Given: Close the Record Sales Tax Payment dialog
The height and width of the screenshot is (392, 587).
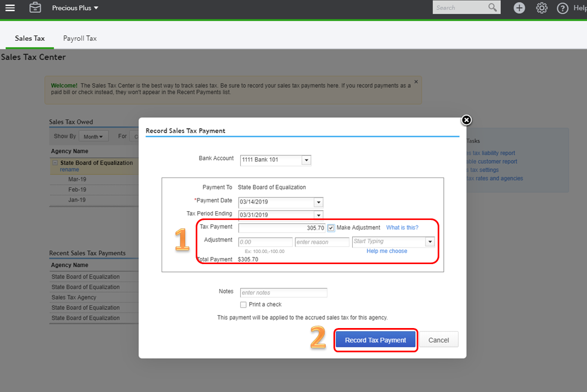Looking at the screenshot, I should point(466,120).
